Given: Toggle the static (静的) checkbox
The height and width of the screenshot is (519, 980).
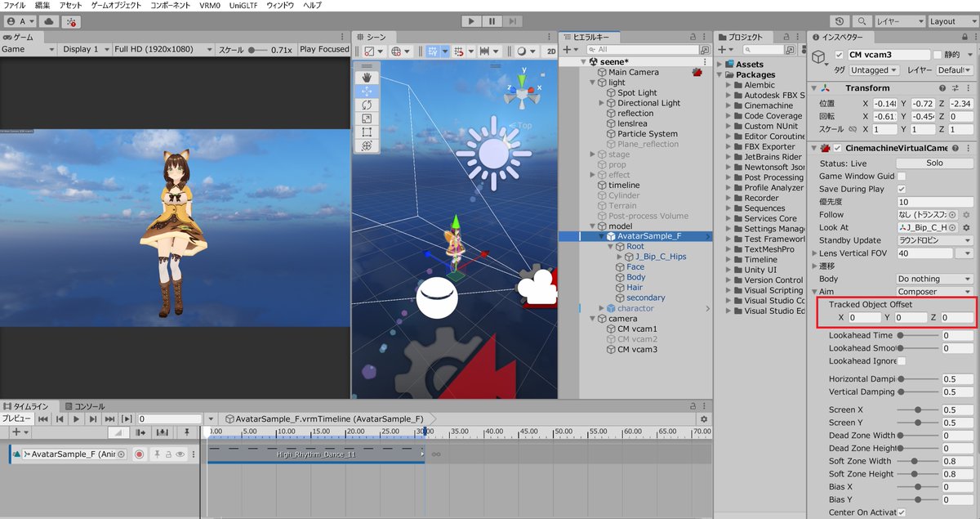Looking at the screenshot, I should point(937,55).
